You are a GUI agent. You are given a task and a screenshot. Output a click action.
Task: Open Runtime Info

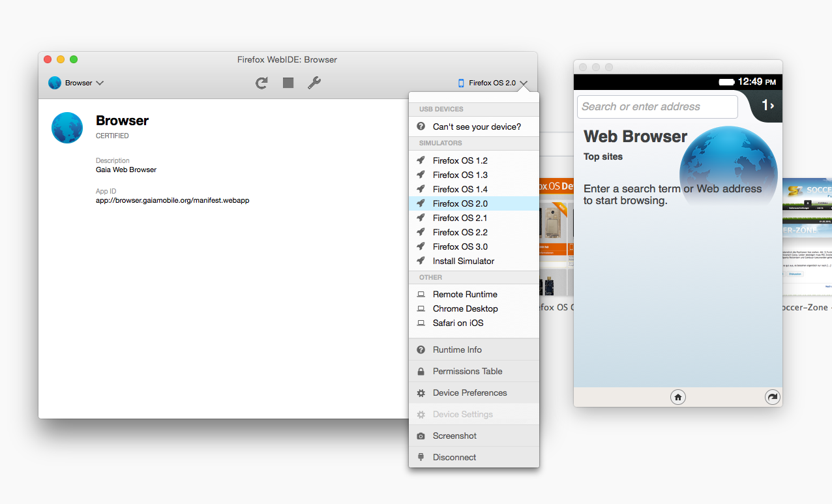tap(474, 349)
